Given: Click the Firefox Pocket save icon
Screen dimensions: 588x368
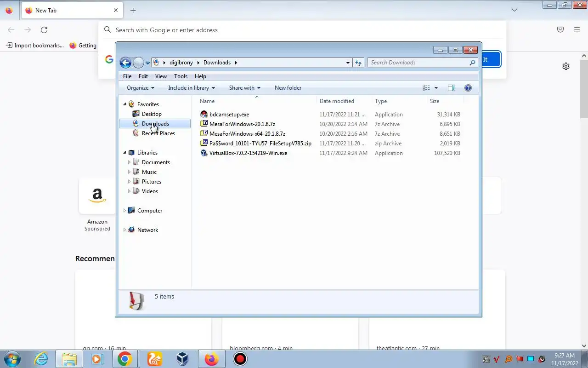Looking at the screenshot, I should click(560, 30).
